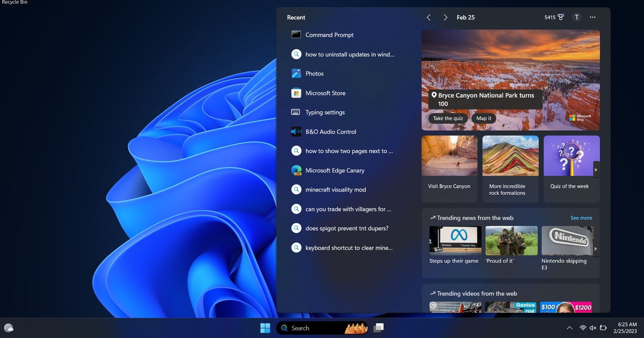Viewport: 644px width, 338px height.
Task: Click Feb 25 date label
Action: tap(465, 17)
